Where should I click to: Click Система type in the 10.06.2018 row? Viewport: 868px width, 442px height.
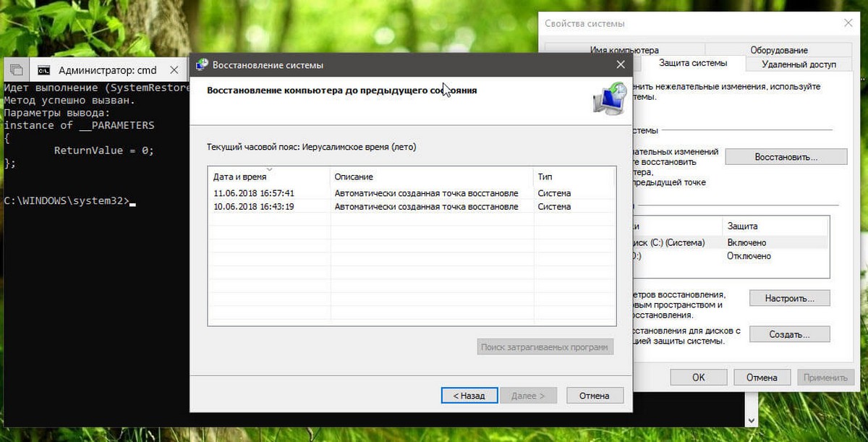coord(554,206)
